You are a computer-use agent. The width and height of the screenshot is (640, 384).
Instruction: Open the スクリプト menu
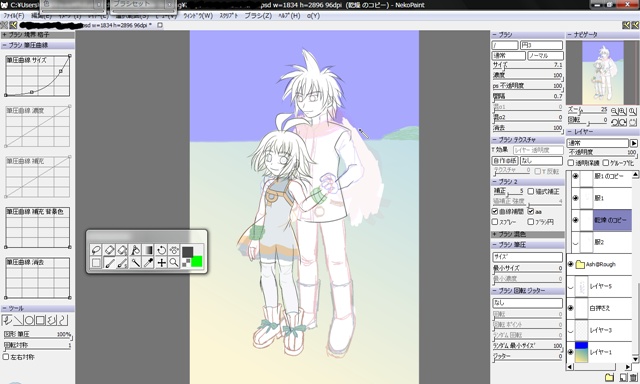[228, 16]
